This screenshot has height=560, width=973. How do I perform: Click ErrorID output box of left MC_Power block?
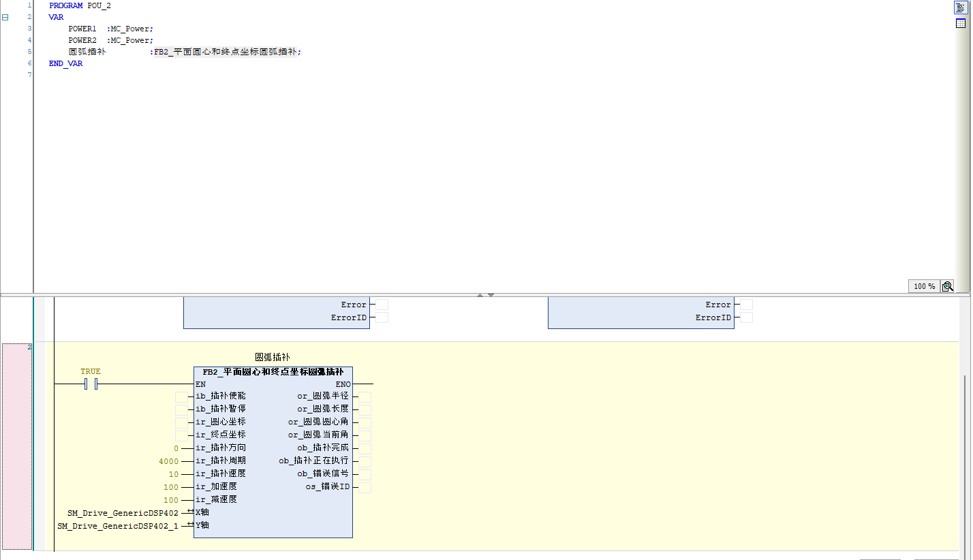[x=382, y=317]
